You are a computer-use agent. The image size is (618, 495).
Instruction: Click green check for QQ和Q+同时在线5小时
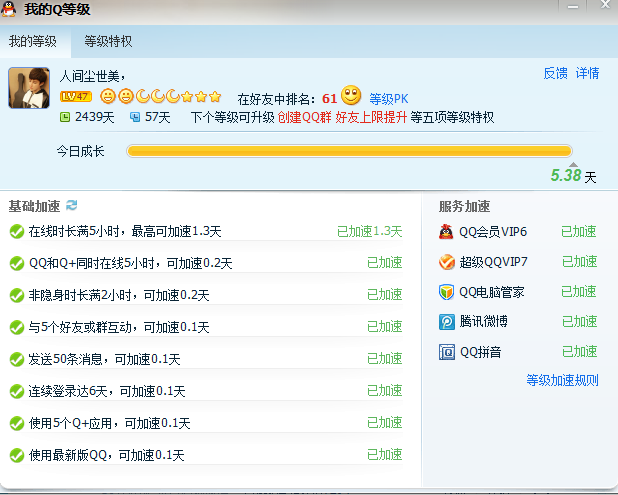pyautogui.click(x=17, y=263)
